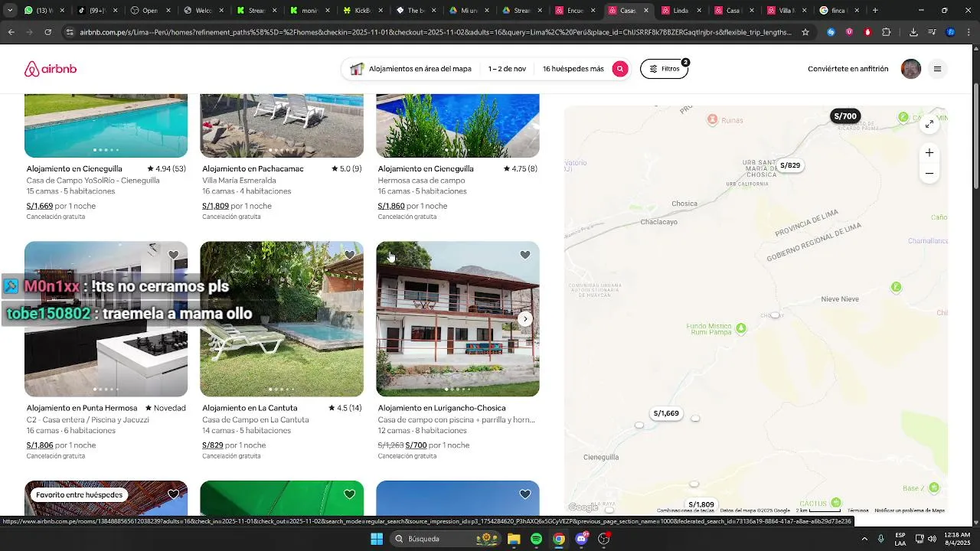Open Alojamiento en Pachacamac listing title
The image size is (980, 551).
click(253, 168)
